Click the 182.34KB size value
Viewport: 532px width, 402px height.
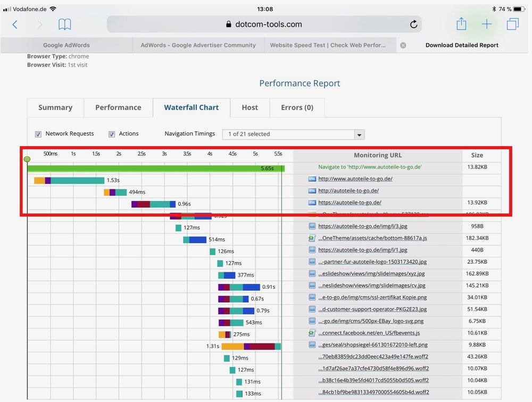coord(477,238)
